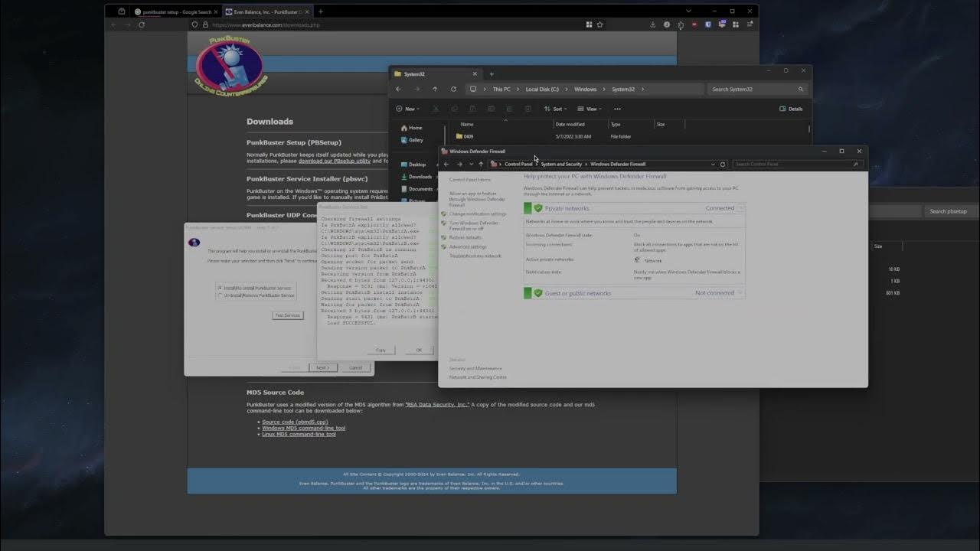Click OK in PunkBuster Service test dialog

(x=419, y=350)
